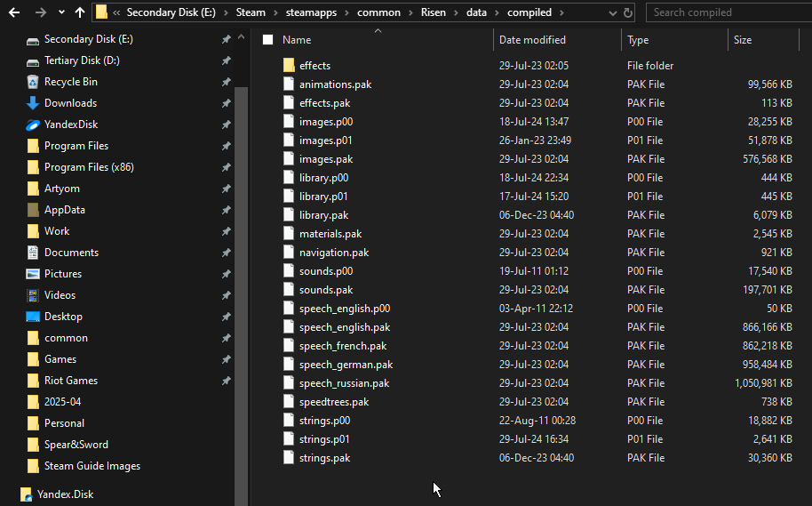
Task: Open Spear&Sword folder in sidebar
Action: tap(76, 445)
